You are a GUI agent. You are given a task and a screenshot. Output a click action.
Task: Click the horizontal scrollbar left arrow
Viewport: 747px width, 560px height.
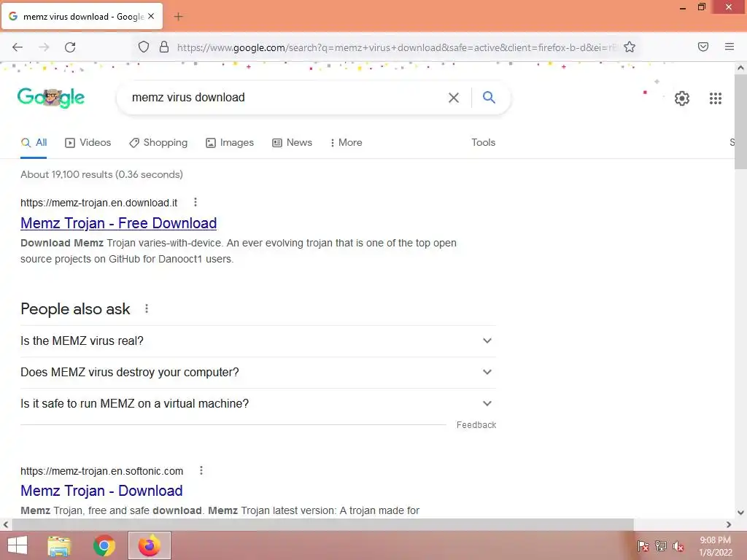(x=6, y=525)
